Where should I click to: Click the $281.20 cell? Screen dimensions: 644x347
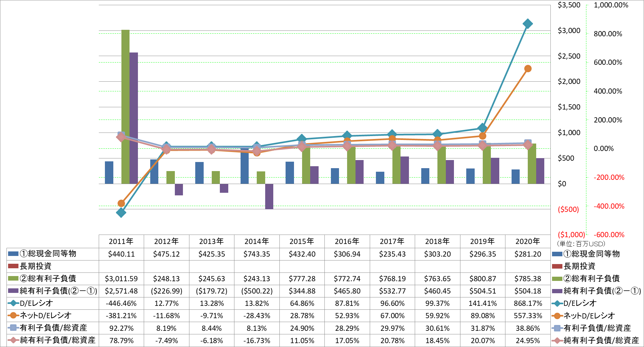[528, 254]
